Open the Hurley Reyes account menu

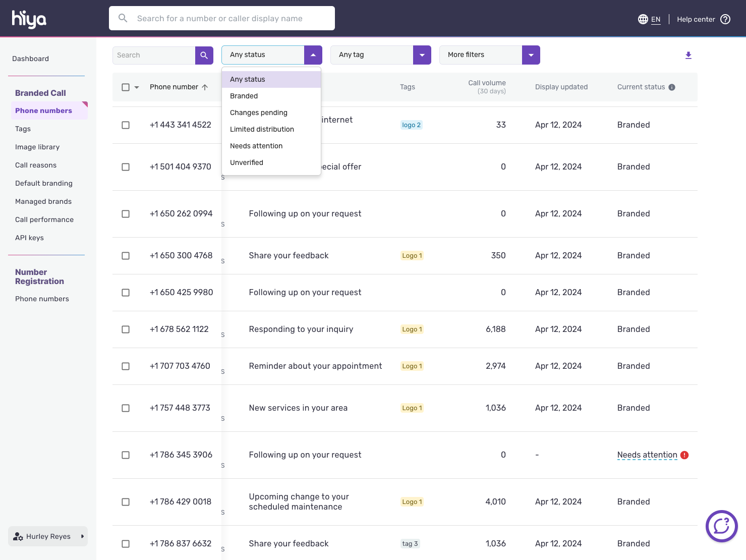(48, 536)
